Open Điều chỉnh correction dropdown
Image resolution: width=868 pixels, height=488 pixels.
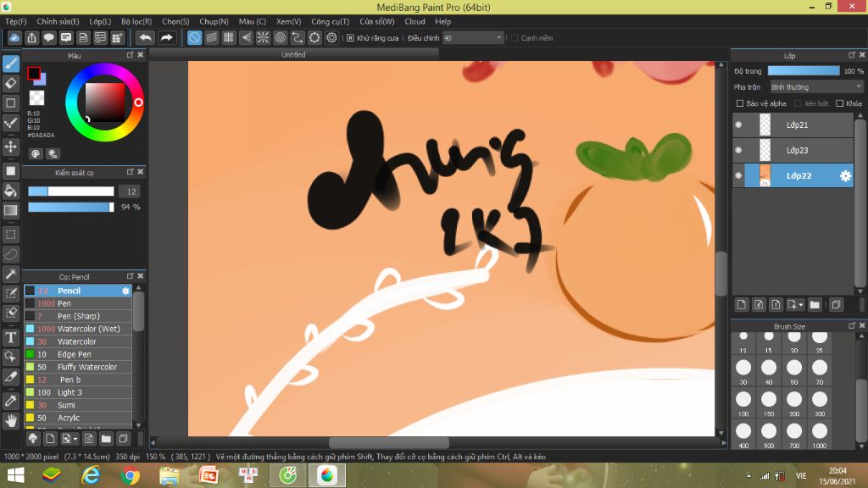(x=473, y=38)
